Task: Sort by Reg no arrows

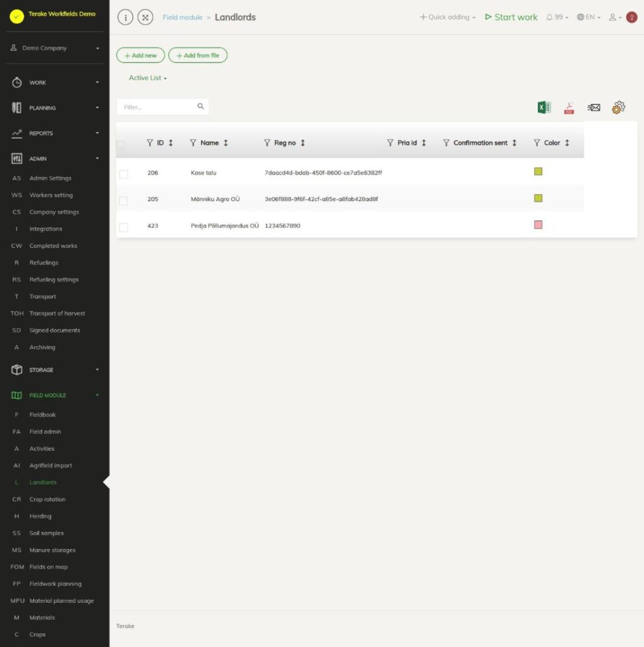Action: coord(303,143)
